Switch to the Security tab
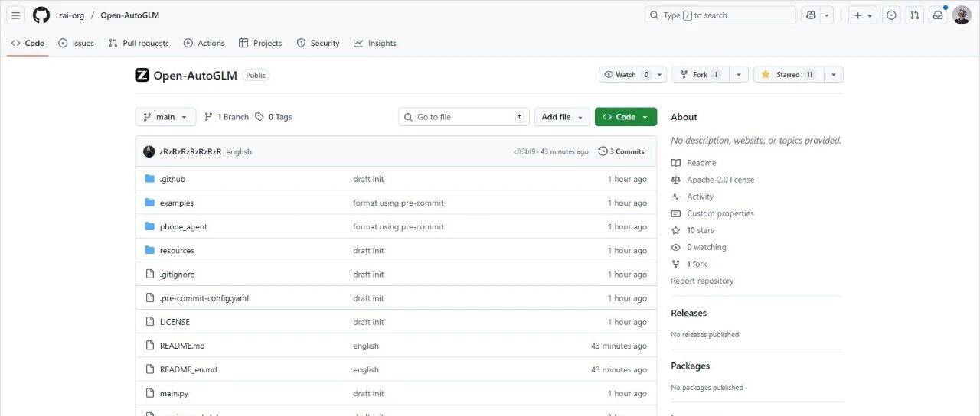The image size is (980, 416). tap(318, 43)
